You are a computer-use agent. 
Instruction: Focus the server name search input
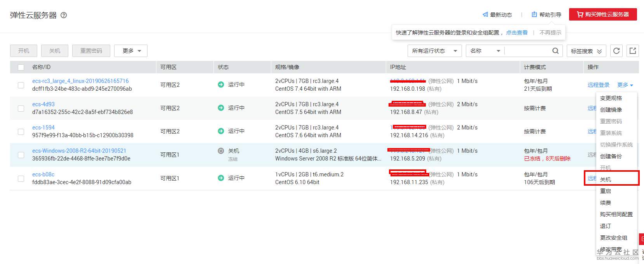tap(527, 51)
